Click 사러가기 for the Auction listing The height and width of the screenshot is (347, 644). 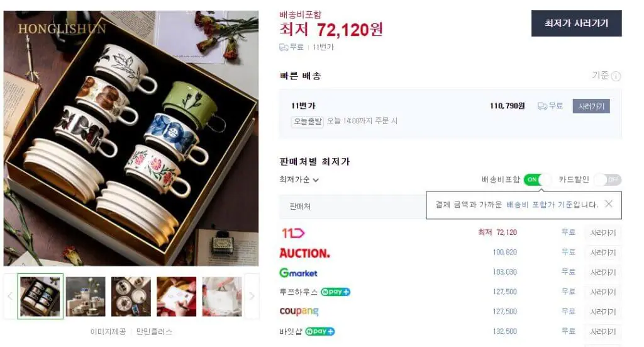pos(602,253)
